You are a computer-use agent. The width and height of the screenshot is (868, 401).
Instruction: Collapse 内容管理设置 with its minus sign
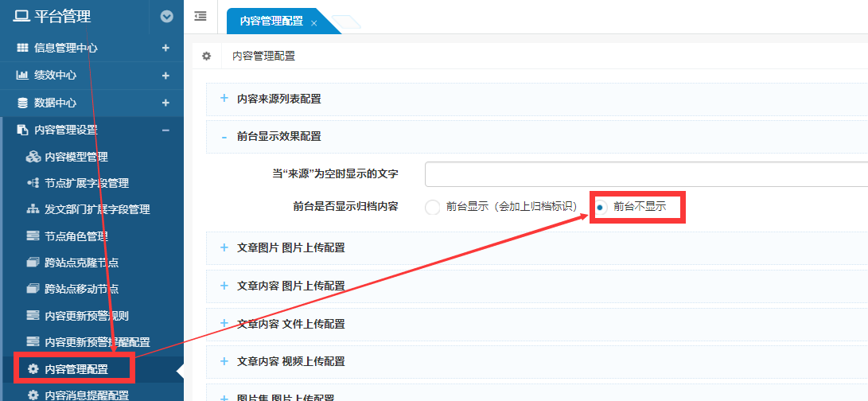(165, 130)
